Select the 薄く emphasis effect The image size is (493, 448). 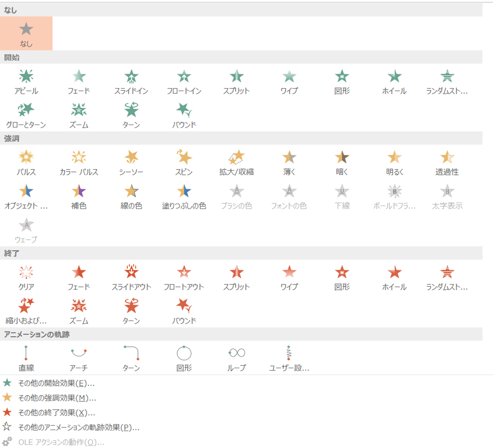coord(289,163)
